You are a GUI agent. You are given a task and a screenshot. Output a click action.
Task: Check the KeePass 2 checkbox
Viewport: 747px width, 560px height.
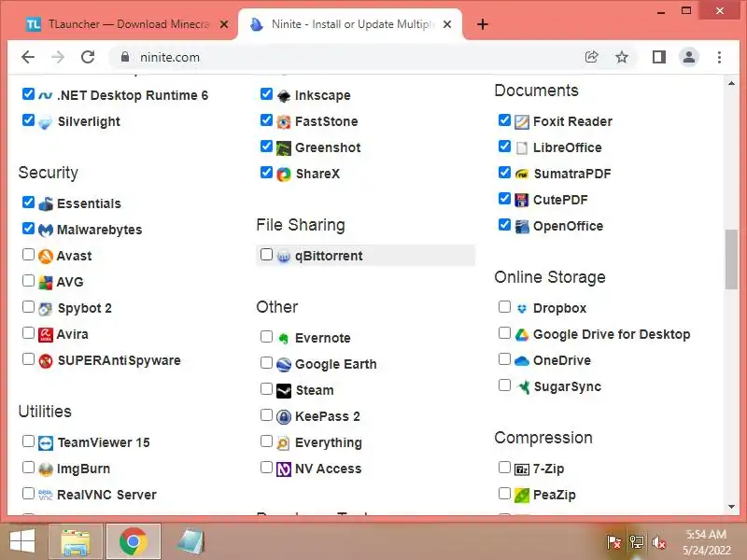266,415
